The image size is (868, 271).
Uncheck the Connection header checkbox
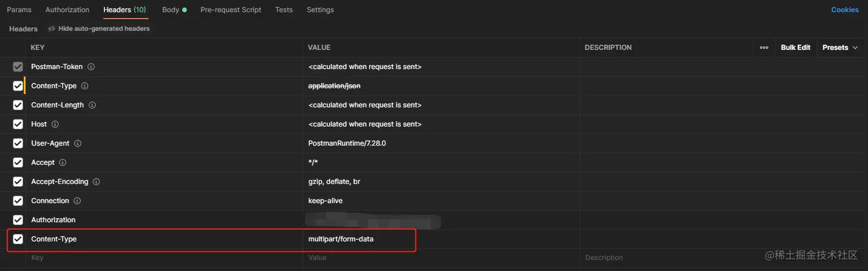coord(18,201)
